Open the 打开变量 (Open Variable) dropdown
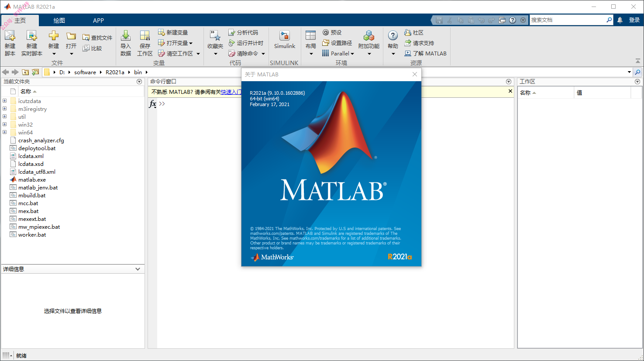 (191, 43)
